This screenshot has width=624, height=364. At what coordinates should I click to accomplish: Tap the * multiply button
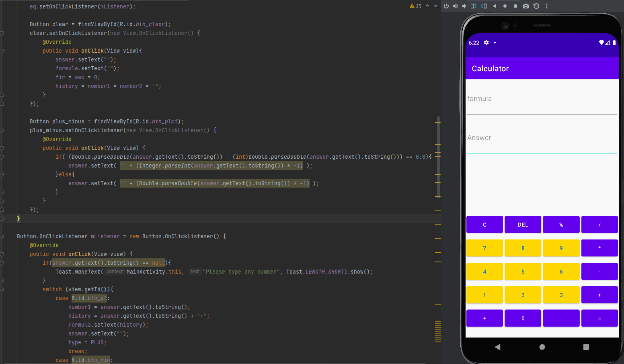[x=599, y=248]
